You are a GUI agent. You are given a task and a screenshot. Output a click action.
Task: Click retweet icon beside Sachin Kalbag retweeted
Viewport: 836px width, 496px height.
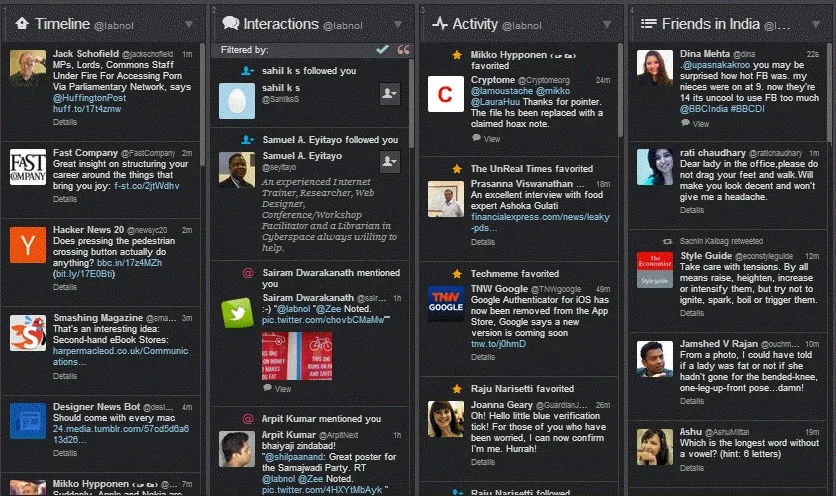point(667,241)
